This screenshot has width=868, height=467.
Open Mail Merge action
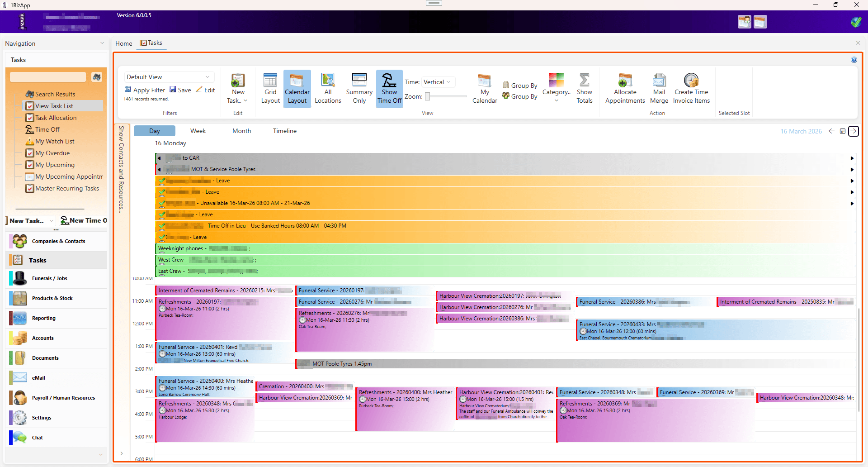pos(659,89)
